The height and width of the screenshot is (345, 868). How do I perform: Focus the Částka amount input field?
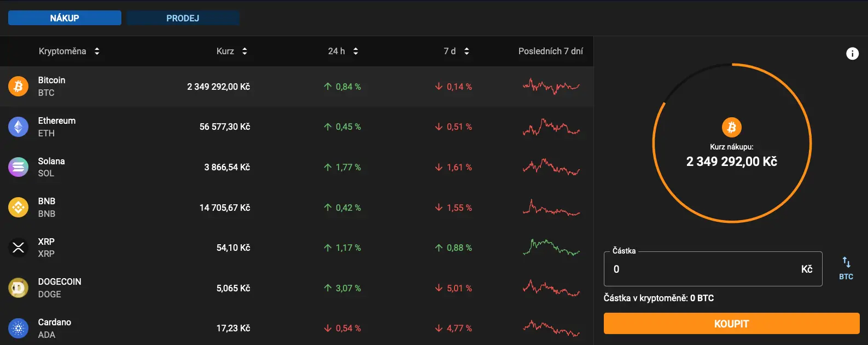713,269
